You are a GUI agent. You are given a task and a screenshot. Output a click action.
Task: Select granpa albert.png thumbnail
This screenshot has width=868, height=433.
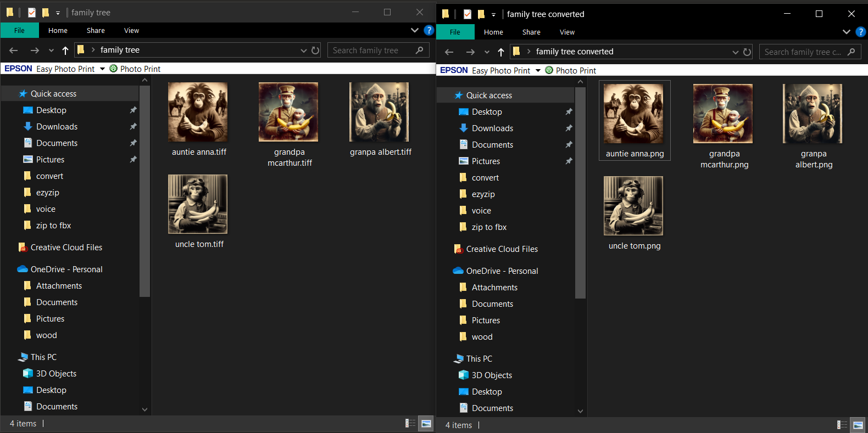tap(813, 114)
